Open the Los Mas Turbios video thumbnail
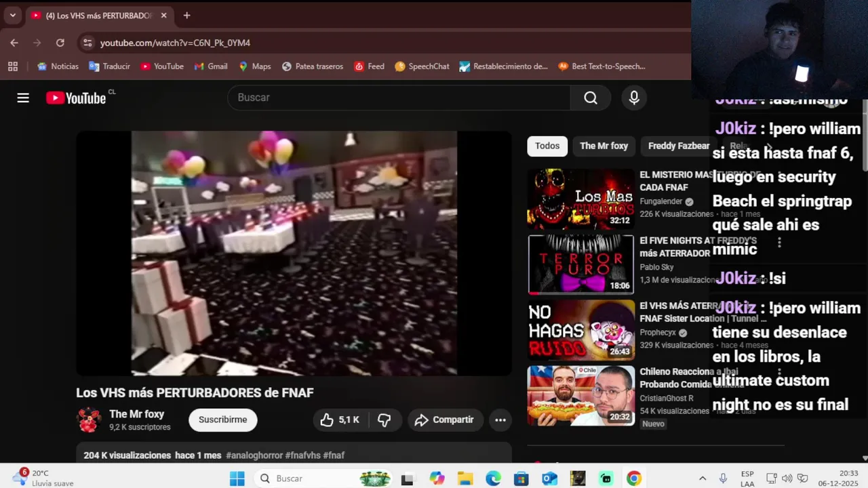 pyautogui.click(x=581, y=199)
